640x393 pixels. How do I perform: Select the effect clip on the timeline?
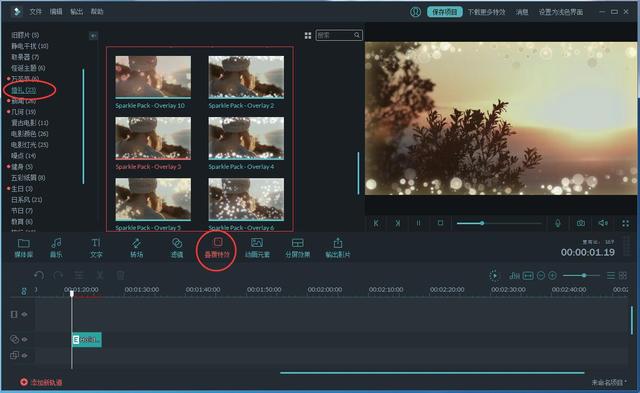click(x=87, y=340)
